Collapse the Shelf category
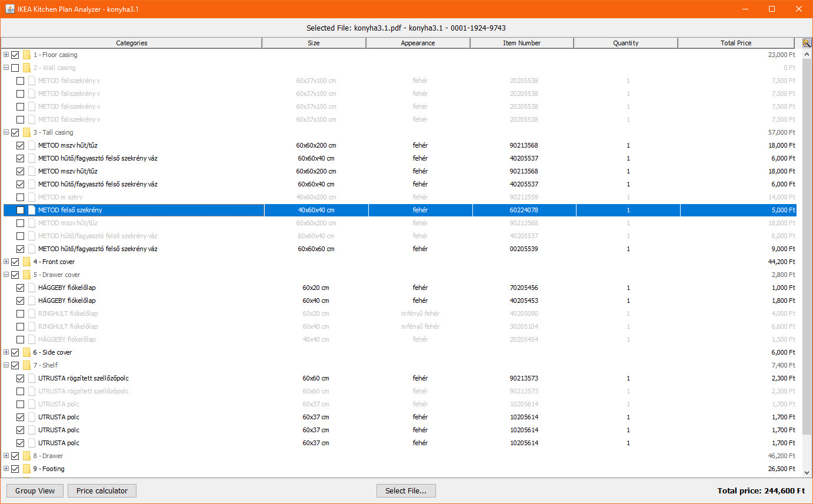The height and width of the screenshot is (504, 813). point(6,365)
